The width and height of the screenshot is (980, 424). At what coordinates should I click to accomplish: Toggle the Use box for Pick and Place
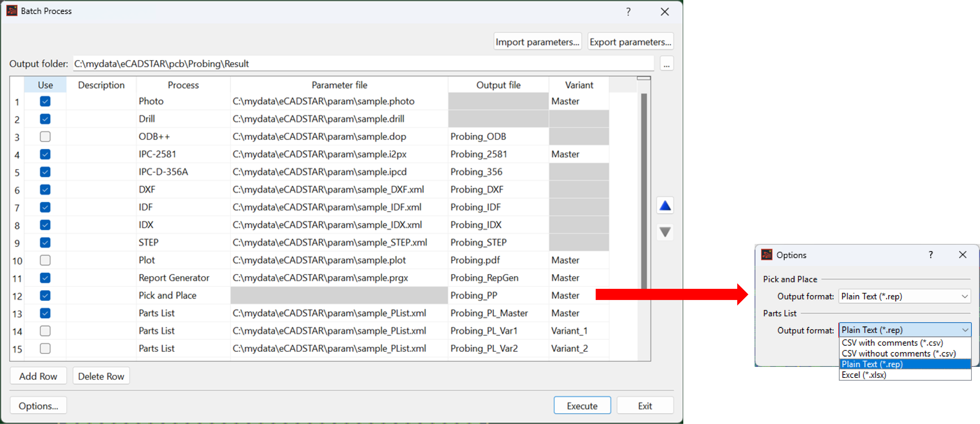click(45, 295)
